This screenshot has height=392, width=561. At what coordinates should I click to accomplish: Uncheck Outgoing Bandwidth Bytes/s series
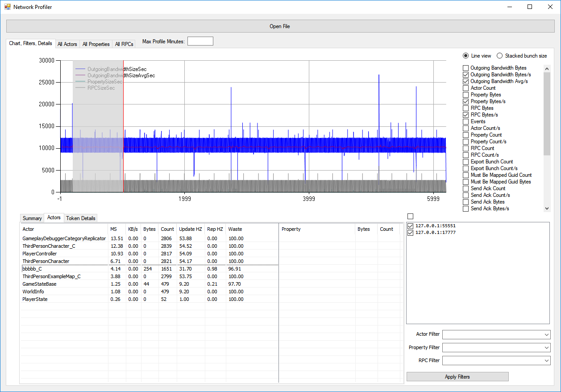click(x=466, y=75)
